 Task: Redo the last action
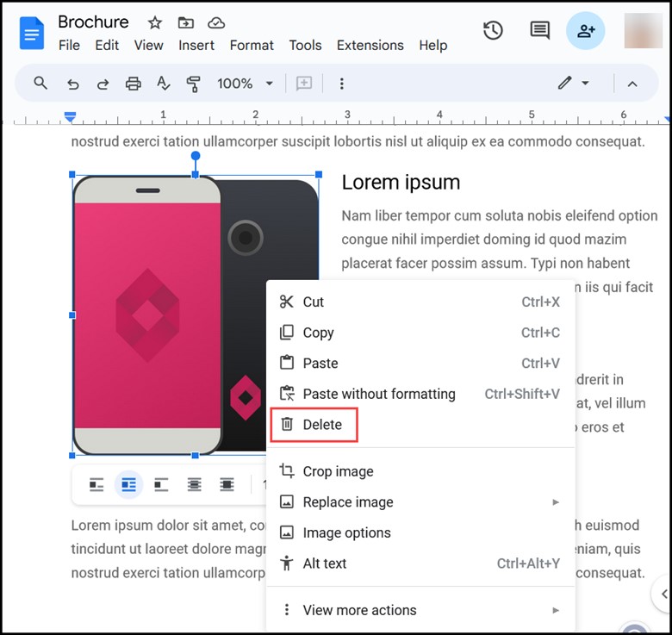[103, 84]
